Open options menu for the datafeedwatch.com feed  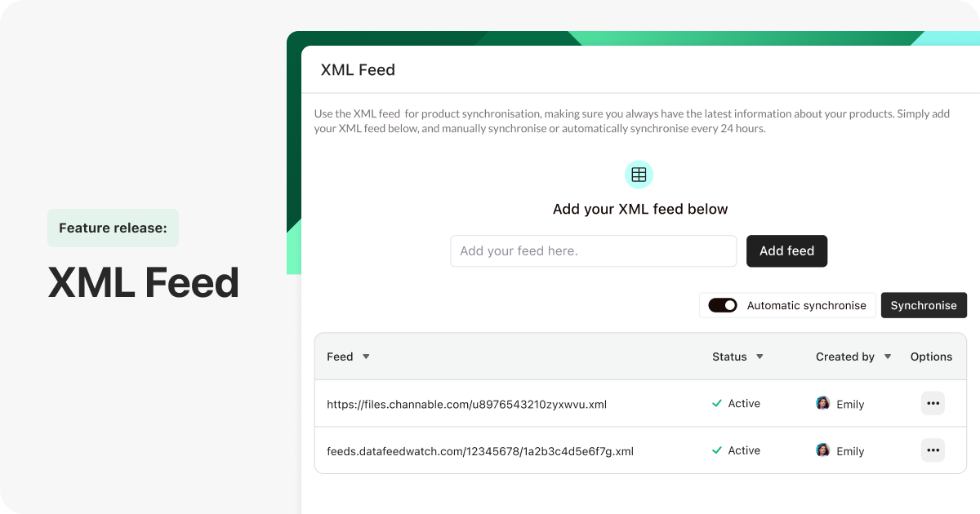pos(933,450)
